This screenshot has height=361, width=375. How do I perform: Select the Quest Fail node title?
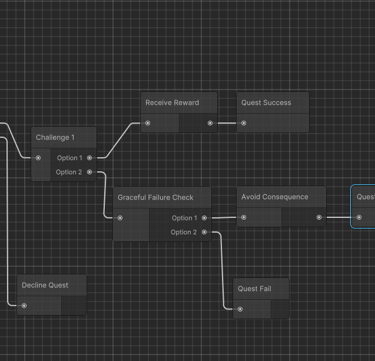tap(254, 289)
